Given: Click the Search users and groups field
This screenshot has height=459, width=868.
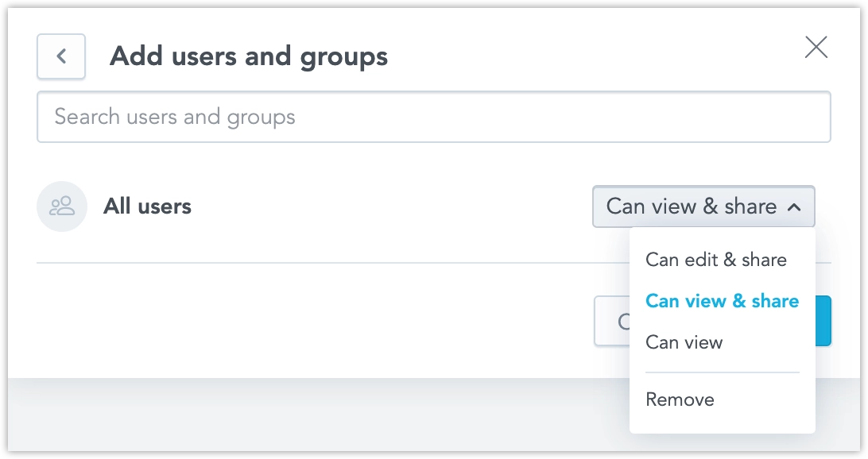Looking at the screenshot, I should [433, 117].
